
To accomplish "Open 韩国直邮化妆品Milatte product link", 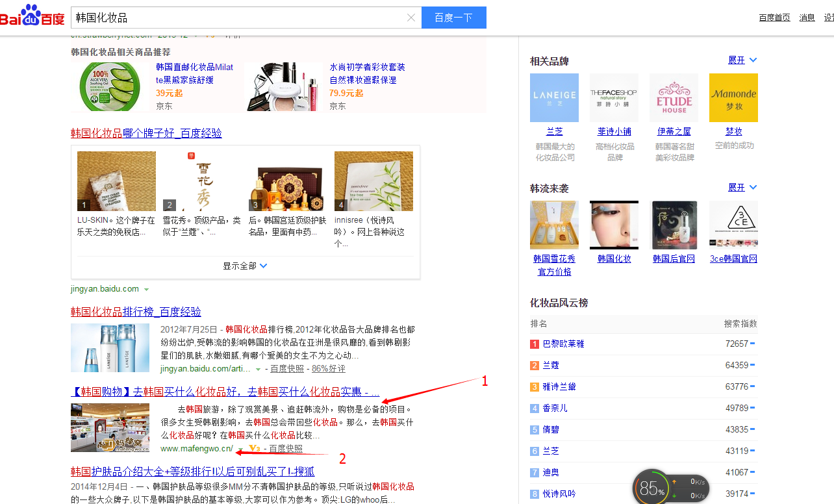I will 194,73.
